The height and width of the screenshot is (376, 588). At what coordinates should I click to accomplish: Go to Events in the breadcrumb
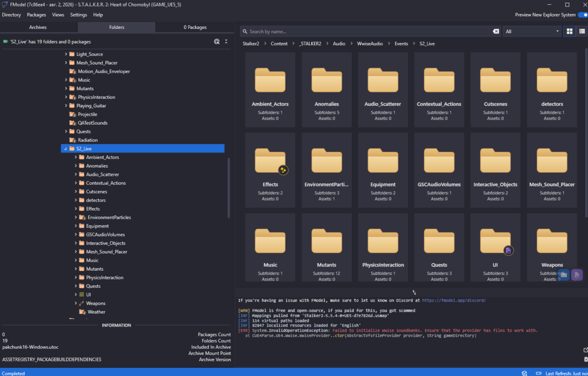(401, 44)
